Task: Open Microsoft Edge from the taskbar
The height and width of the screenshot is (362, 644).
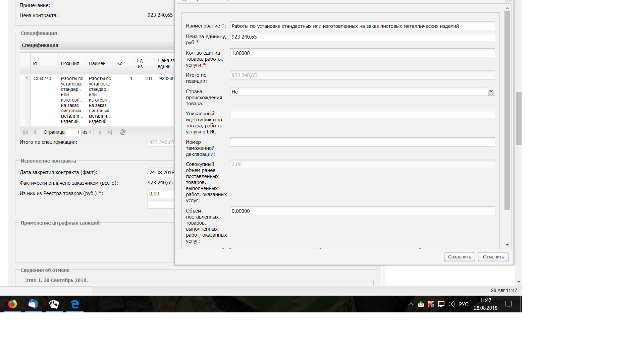Action: tap(75, 304)
